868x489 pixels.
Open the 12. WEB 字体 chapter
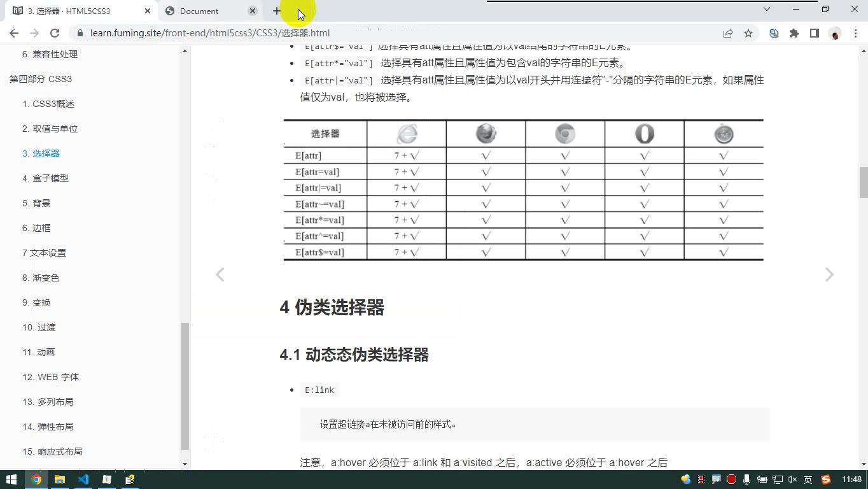(51, 377)
